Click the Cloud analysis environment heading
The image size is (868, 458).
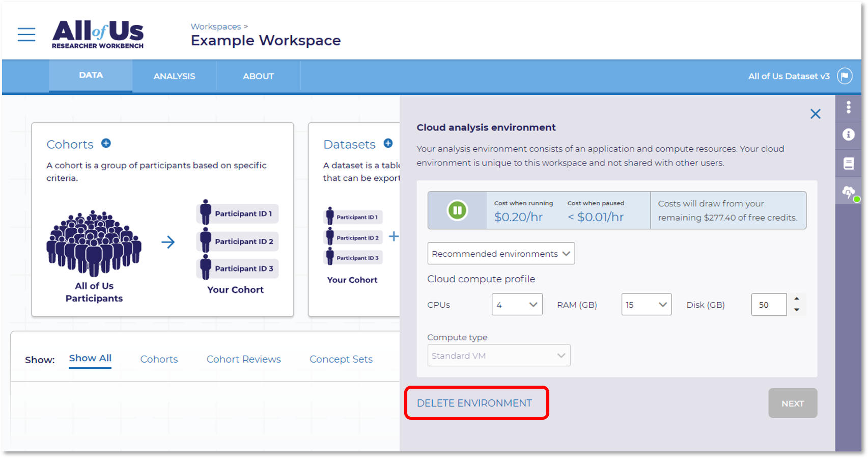click(x=486, y=127)
